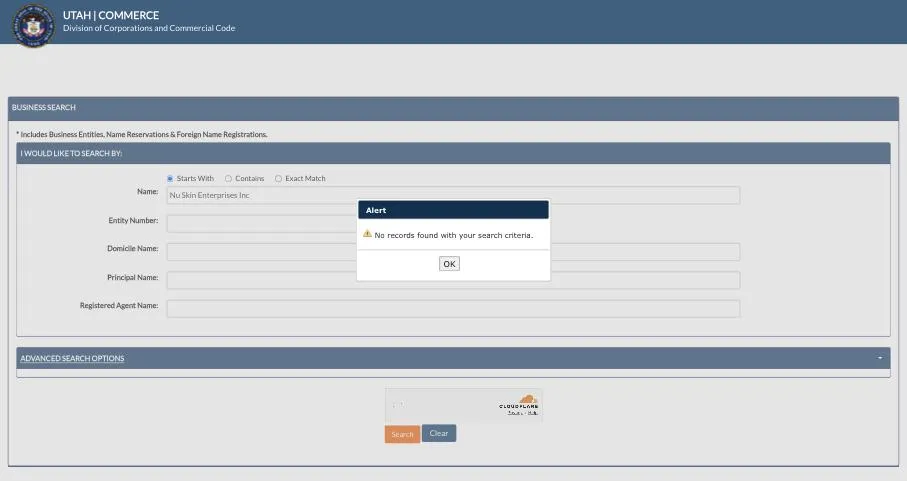Click the Registered Agent Name label
The height and width of the screenshot is (481, 907).
tap(119, 305)
